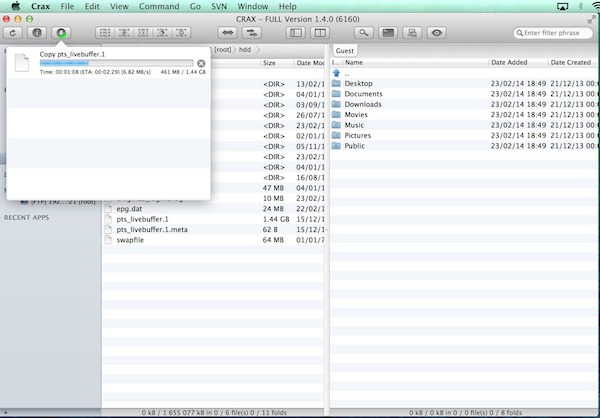Sort the right panel by Date Added
The width and height of the screenshot is (600, 418).
point(515,62)
